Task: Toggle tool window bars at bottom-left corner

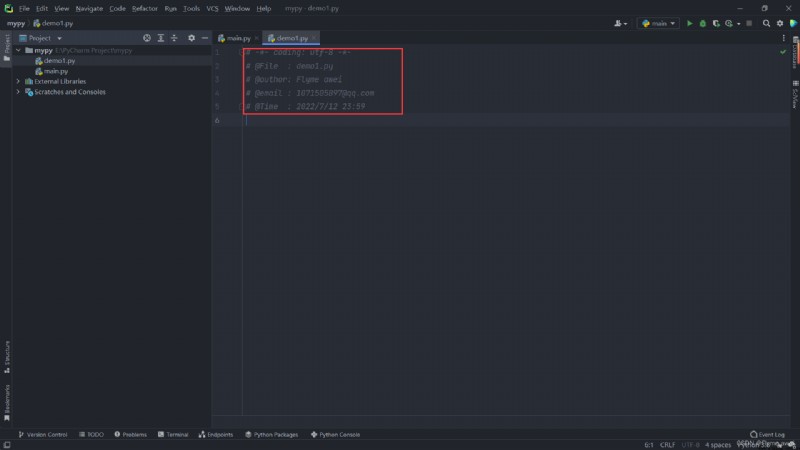Action: (x=7, y=445)
